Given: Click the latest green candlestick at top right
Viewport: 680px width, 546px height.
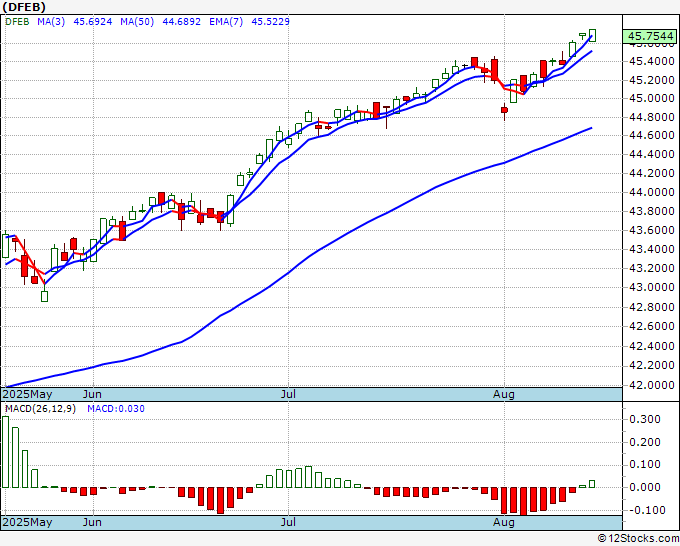Looking at the screenshot, I should click(x=592, y=36).
